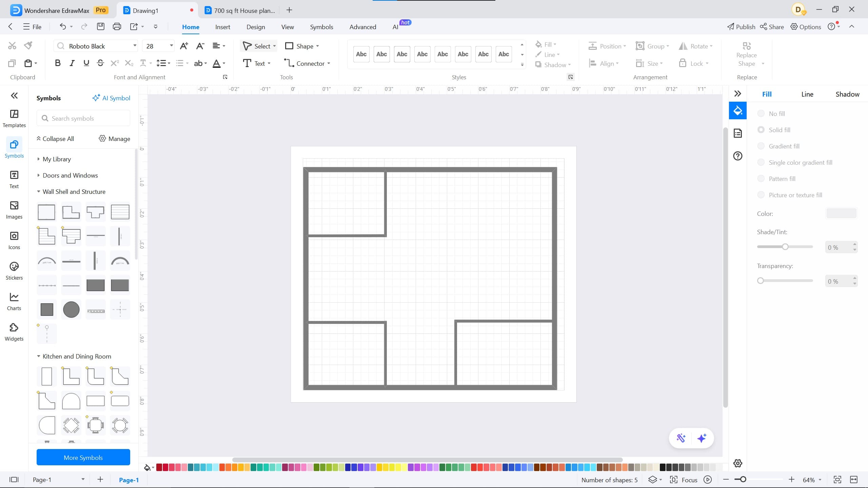Select the Connector tool
The height and width of the screenshot is (488, 868).
(306, 63)
